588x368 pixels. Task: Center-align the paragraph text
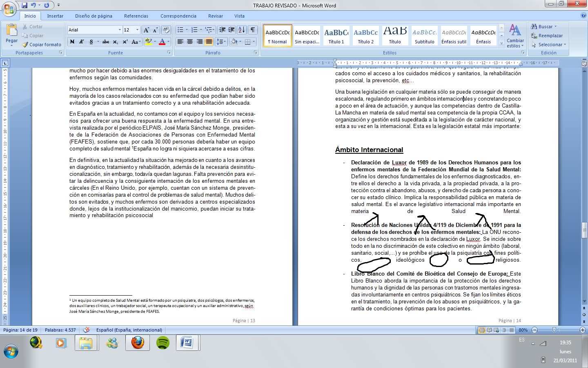190,42
